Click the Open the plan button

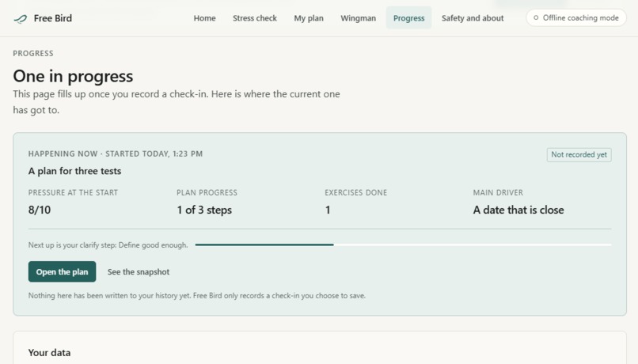[x=63, y=271]
